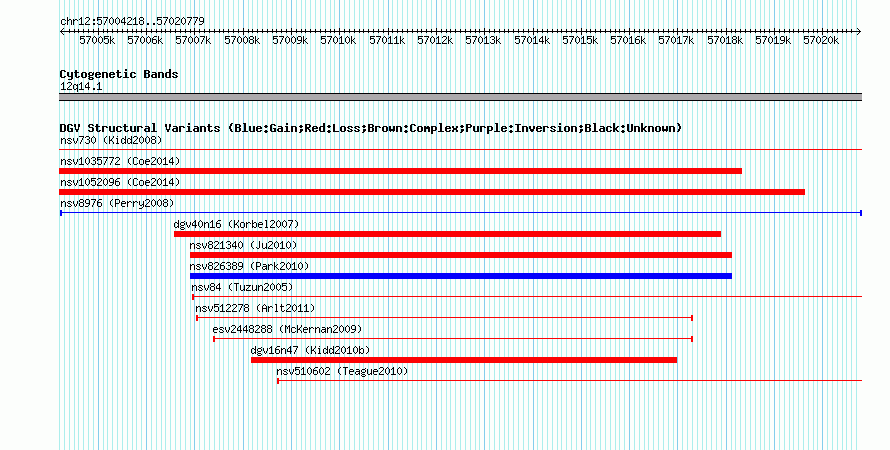Click the 57007k ruler tick label
890x450 pixels.
(194, 40)
